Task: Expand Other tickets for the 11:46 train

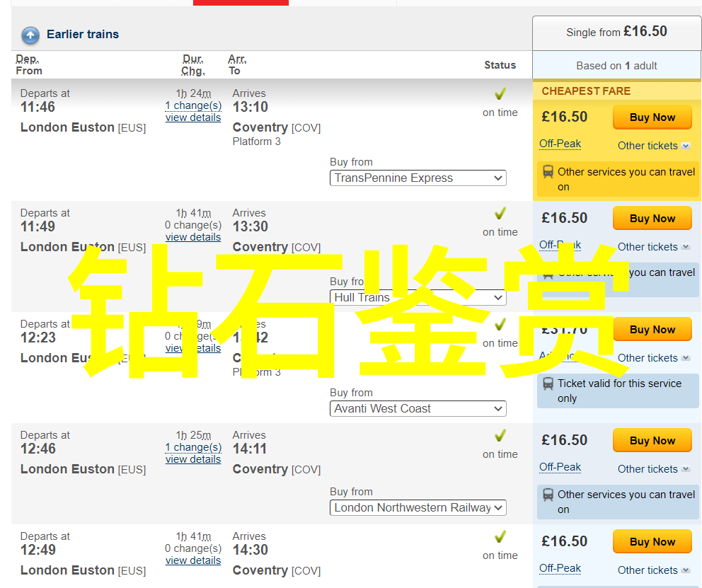Action: pyautogui.click(x=654, y=146)
